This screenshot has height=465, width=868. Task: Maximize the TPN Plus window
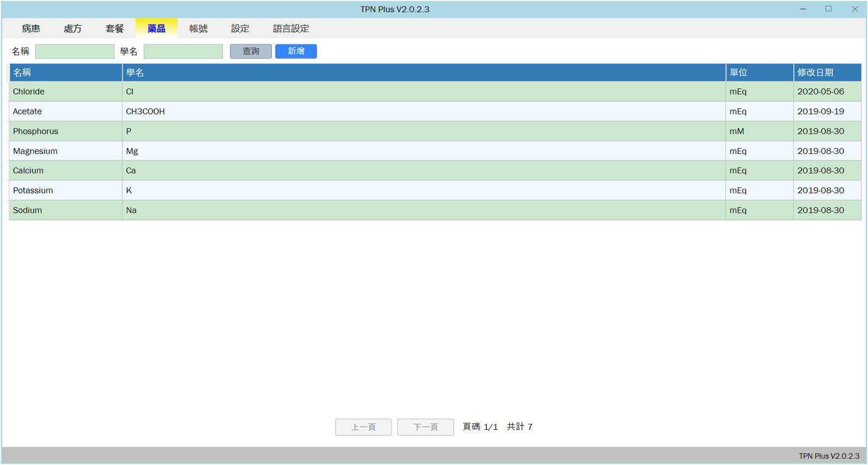(x=828, y=9)
